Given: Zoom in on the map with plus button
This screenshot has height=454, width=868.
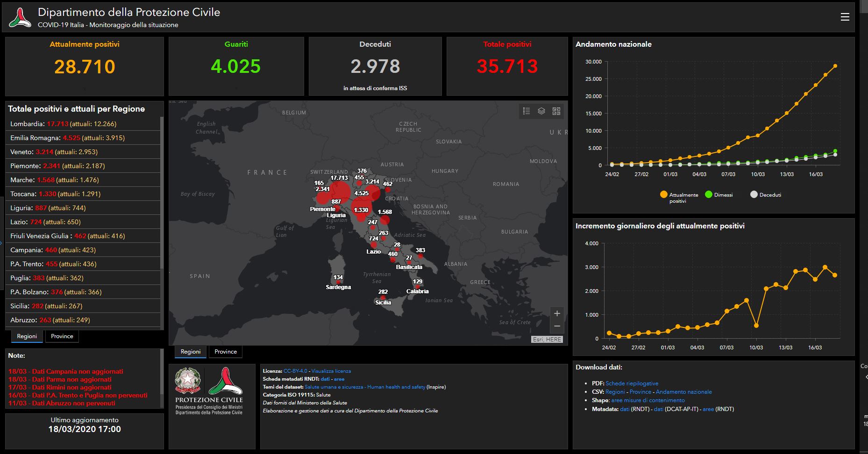Looking at the screenshot, I should click(557, 313).
